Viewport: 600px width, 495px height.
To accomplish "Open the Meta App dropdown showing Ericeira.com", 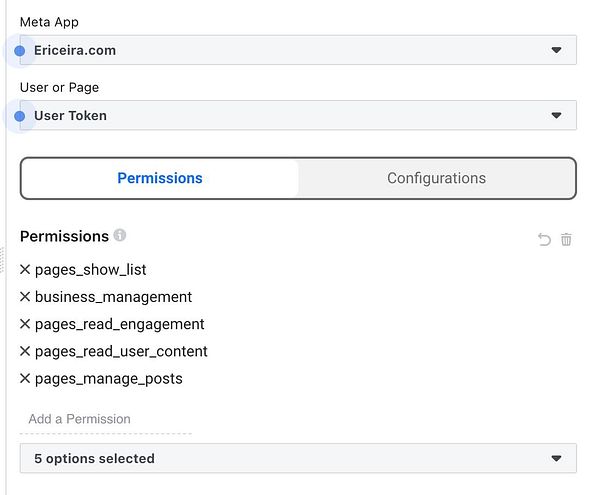I will pos(298,50).
